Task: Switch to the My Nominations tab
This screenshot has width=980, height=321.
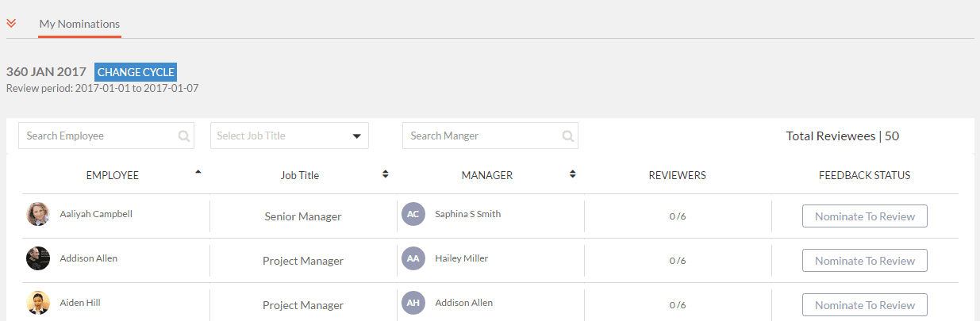Action: (x=79, y=24)
